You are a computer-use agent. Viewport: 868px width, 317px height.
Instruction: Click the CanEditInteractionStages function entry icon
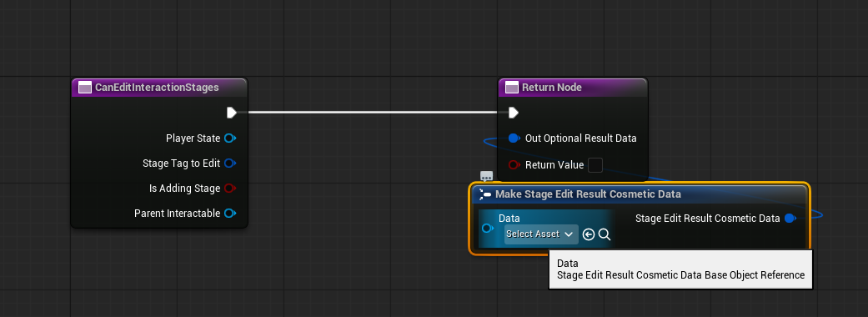[85, 88]
